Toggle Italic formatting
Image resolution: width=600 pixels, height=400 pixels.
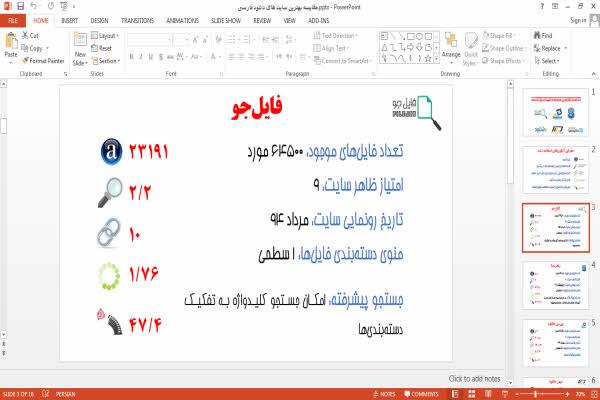[141, 57]
